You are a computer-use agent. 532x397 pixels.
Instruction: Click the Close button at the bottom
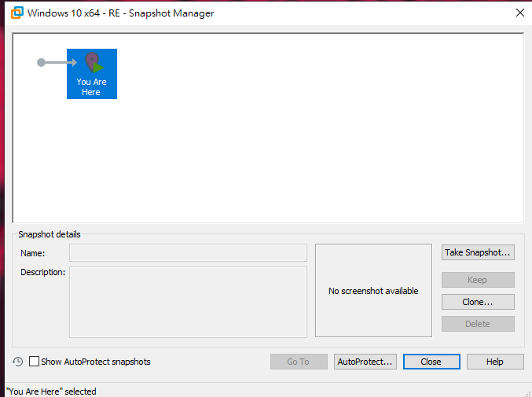coord(431,362)
